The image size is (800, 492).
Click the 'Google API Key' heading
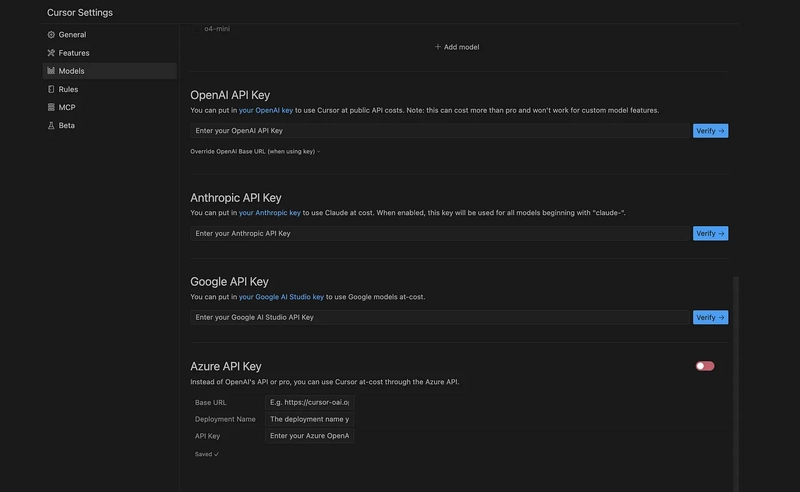pos(229,282)
